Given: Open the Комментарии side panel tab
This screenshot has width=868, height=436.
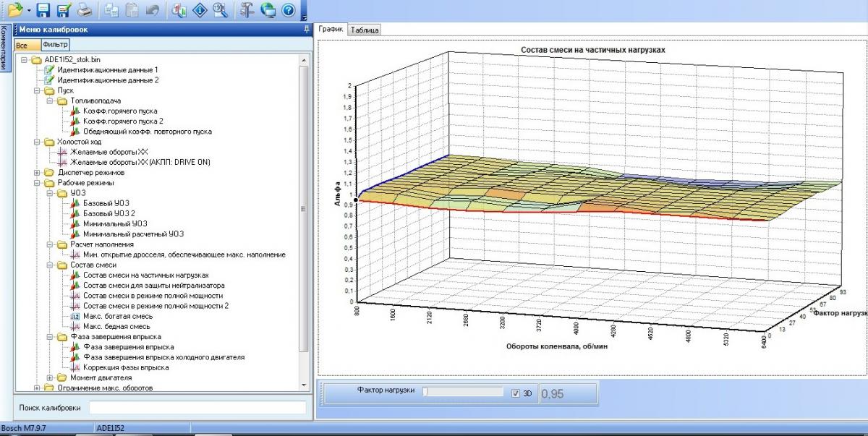Looking at the screenshot, I should click(4, 48).
